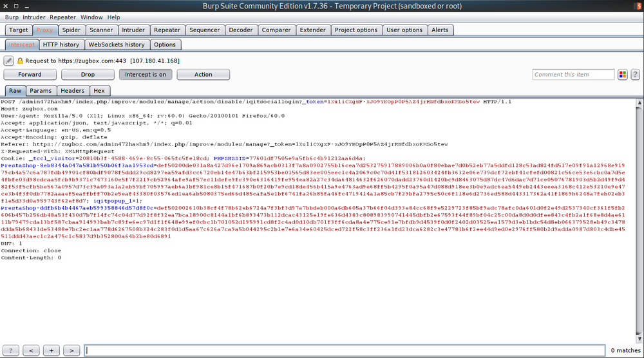Click the search help question mark button
This screenshot has height=358, width=644.
click(11, 350)
